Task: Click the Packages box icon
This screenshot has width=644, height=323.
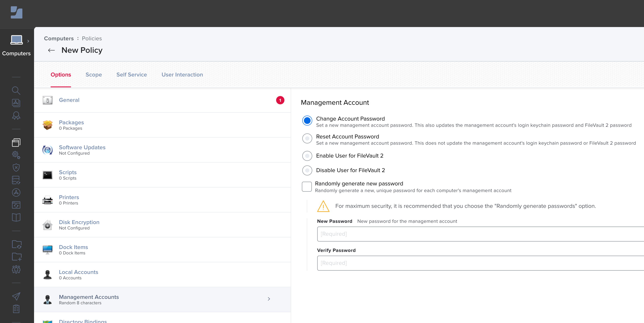Action: pyautogui.click(x=48, y=125)
